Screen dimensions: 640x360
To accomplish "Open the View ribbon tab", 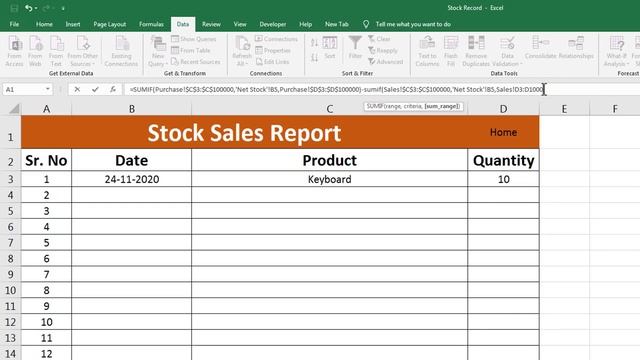I will coord(240,24).
